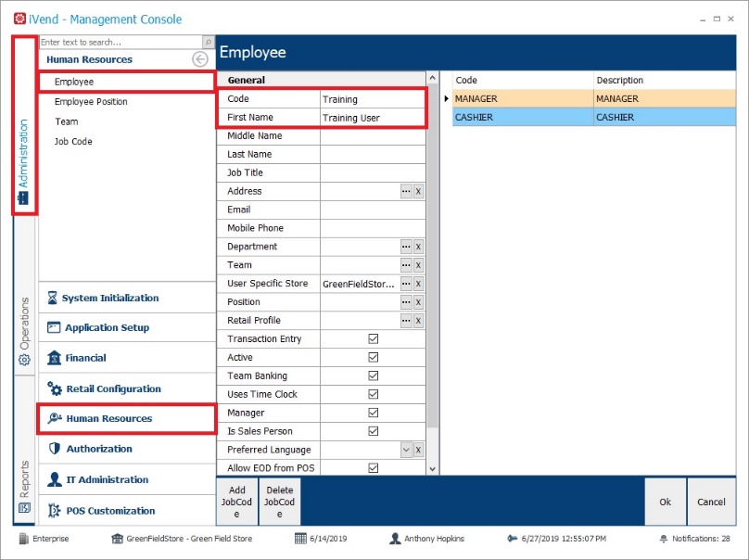This screenshot has height=560, width=749.
Task: Toggle the Transaction Entry checkbox
Action: 373,338
